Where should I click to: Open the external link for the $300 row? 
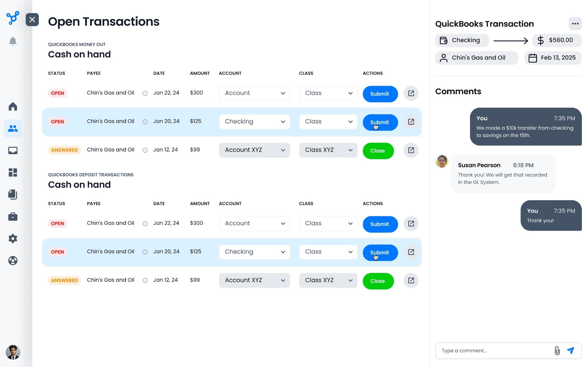click(x=411, y=93)
